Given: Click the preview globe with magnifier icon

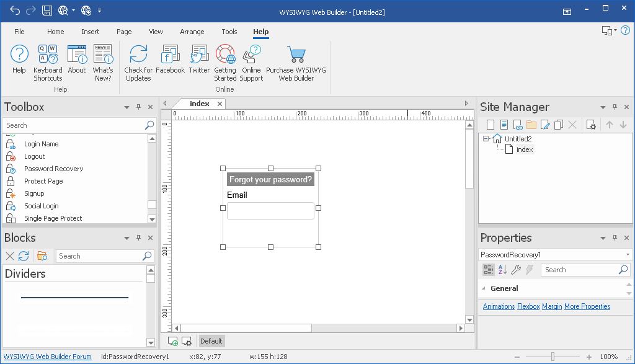Looking at the screenshot, I should 63,11.
